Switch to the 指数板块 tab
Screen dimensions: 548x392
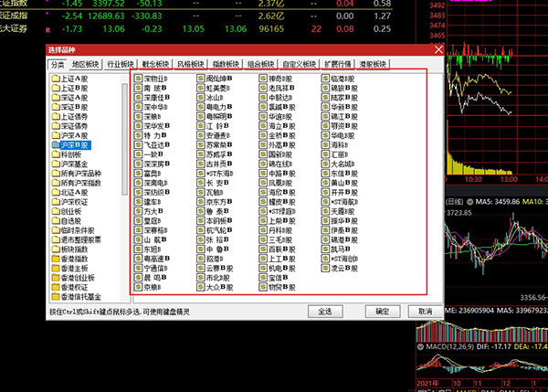[x=226, y=64]
